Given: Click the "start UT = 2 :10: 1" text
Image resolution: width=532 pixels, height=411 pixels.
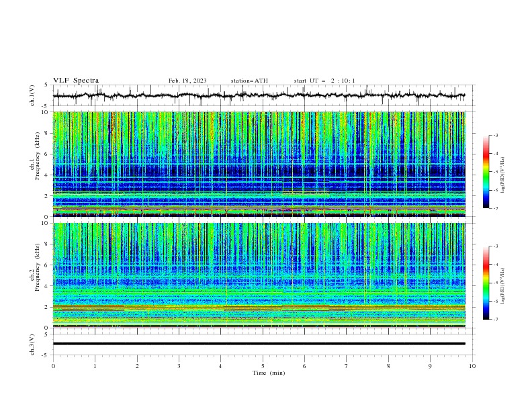Looking at the screenshot, I should (324, 81).
